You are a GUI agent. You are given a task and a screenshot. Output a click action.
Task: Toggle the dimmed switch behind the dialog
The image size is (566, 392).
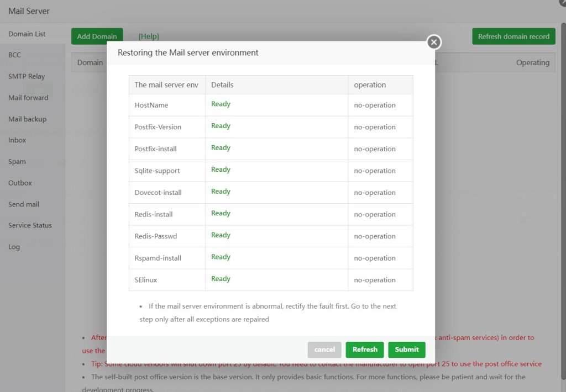pos(526,220)
